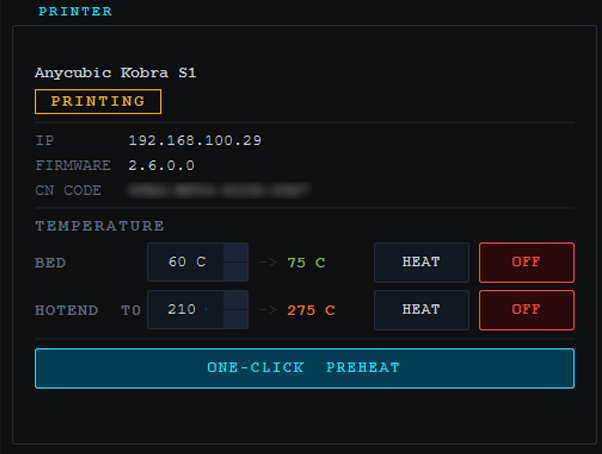Screen dimensions: 602x454
Task: Click the blurred CN code value
Action: click(219, 189)
